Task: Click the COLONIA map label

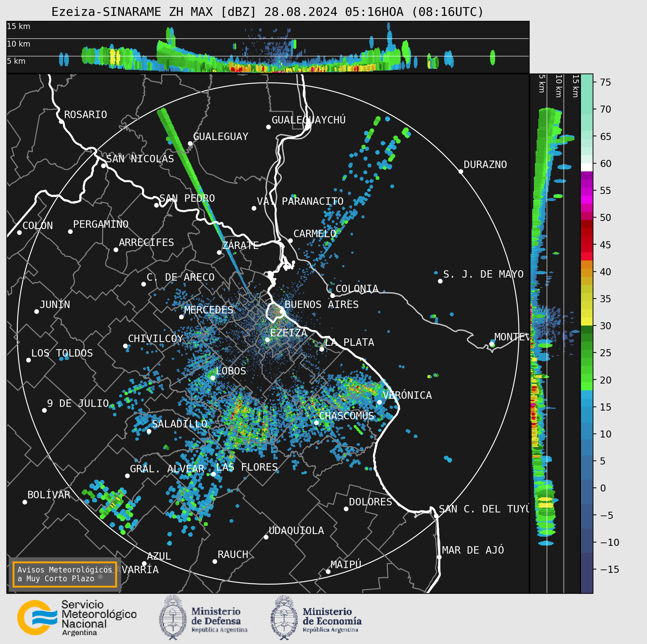Action: coord(357,288)
